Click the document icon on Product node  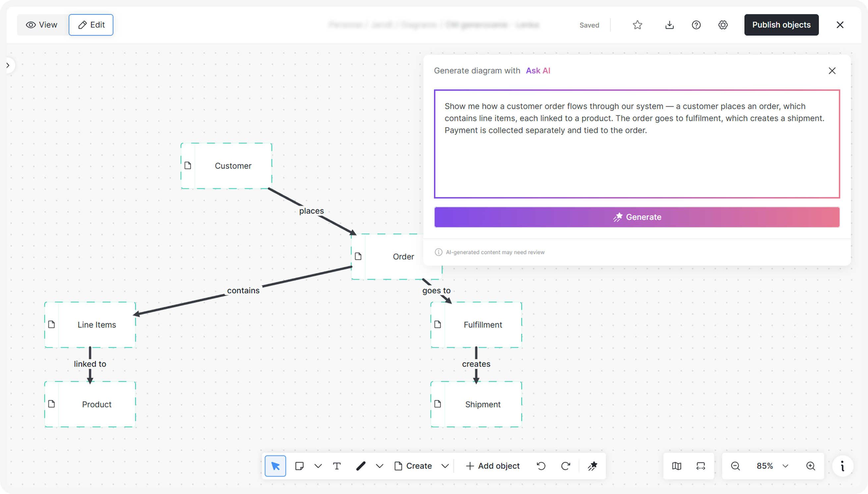pos(52,404)
